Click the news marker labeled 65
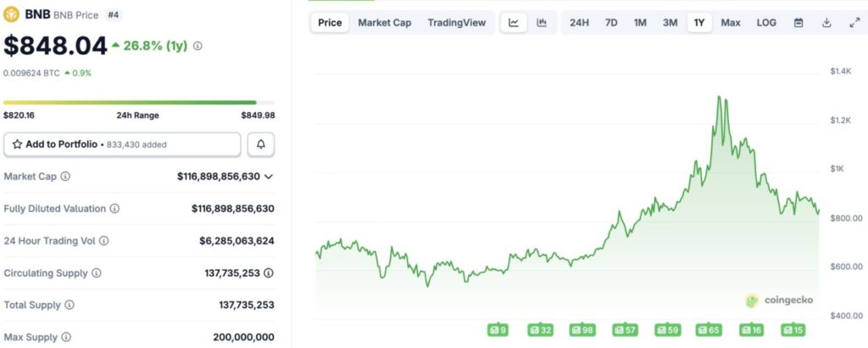The width and height of the screenshot is (868, 348). coord(708,329)
